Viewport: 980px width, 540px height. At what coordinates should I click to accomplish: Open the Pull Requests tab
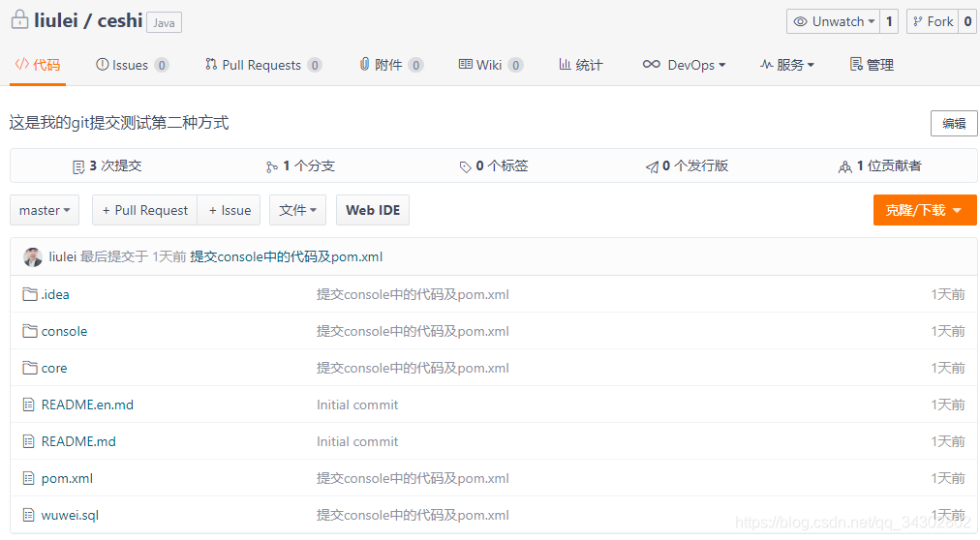(263, 65)
